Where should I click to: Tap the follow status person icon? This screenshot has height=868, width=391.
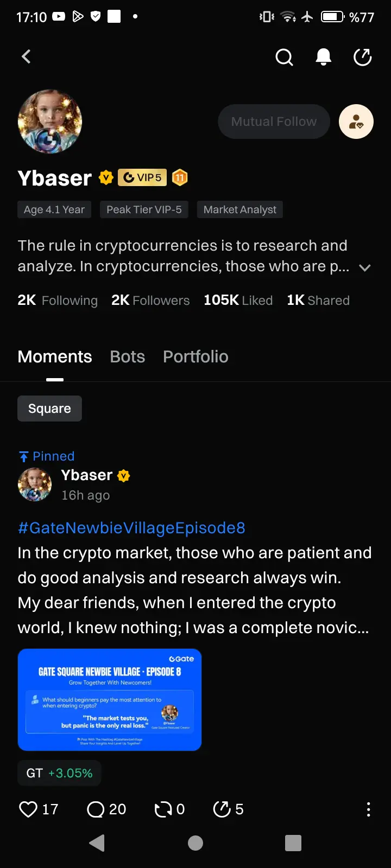click(x=356, y=122)
